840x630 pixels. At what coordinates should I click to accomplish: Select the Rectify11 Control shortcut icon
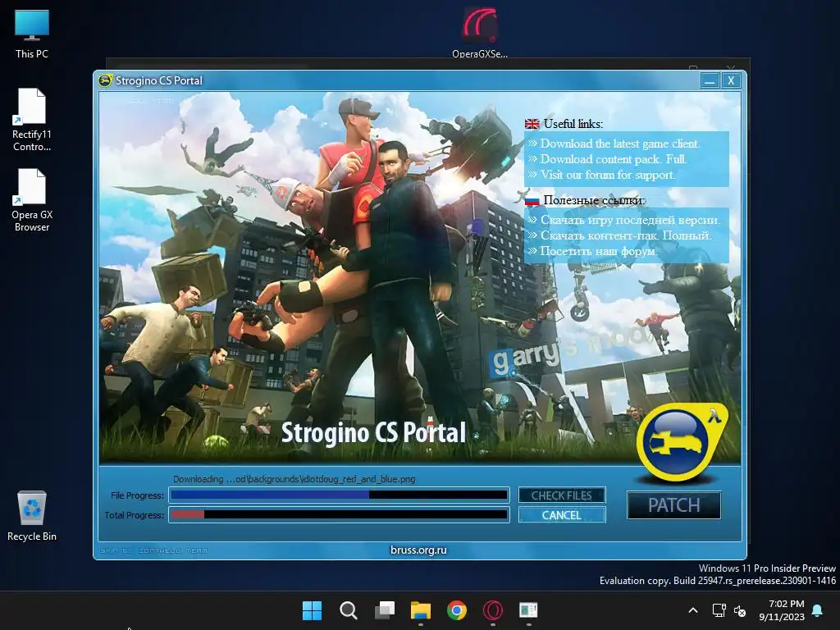click(32, 120)
